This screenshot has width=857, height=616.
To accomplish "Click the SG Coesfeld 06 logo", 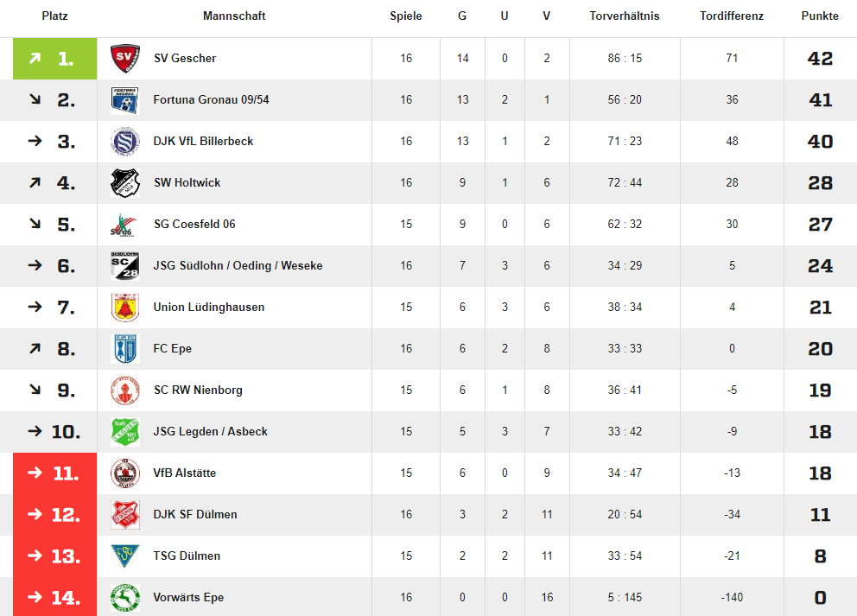I will point(124,225).
